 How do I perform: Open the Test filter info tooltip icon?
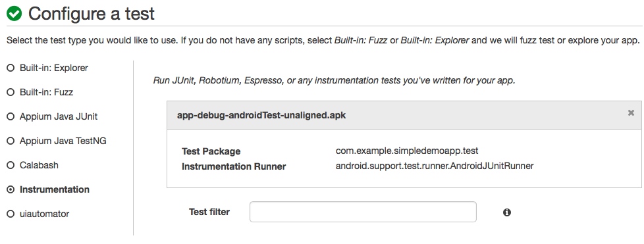507,212
